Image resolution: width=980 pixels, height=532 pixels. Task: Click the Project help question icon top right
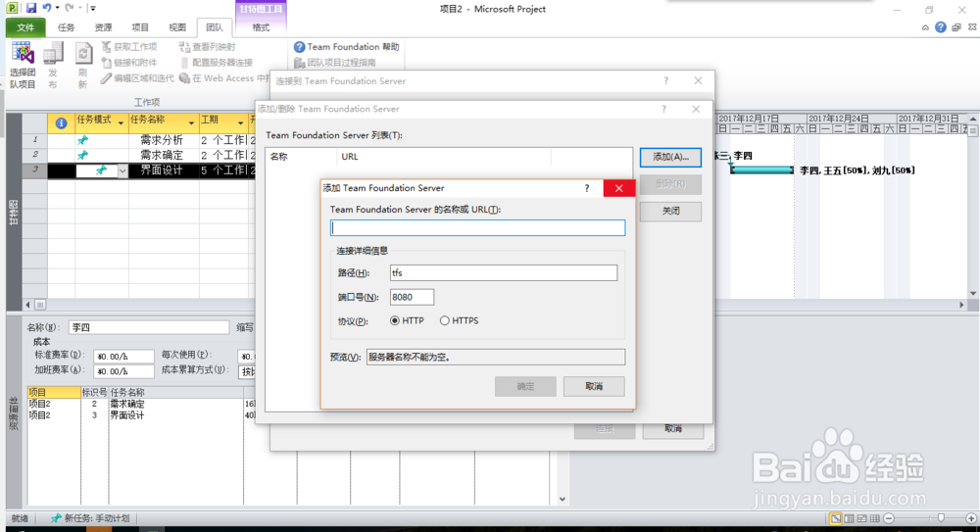(x=941, y=27)
